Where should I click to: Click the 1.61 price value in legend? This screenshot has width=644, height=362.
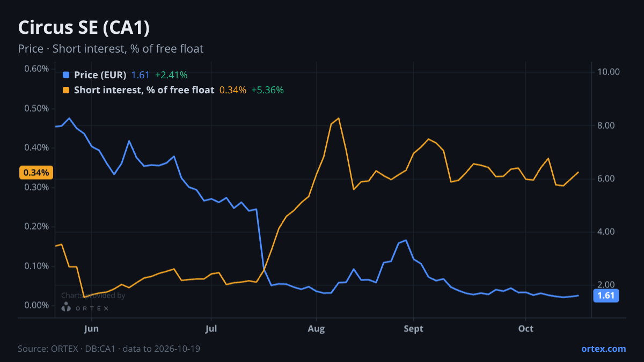pos(141,75)
